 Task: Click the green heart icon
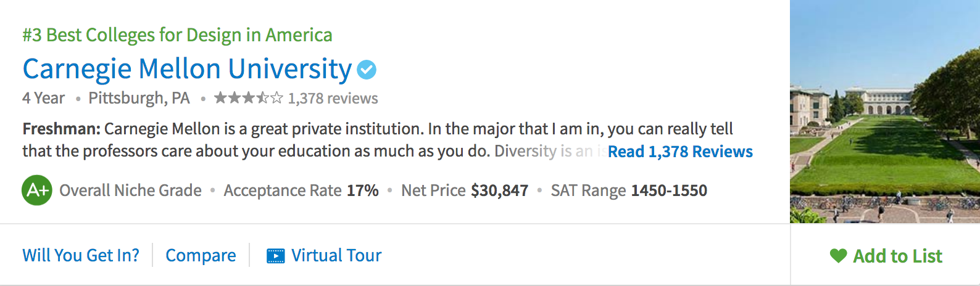click(838, 255)
